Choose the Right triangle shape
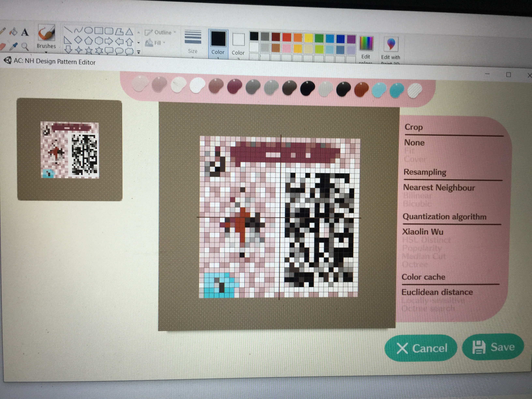Screen dimensions: 532x399 click(68, 40)
